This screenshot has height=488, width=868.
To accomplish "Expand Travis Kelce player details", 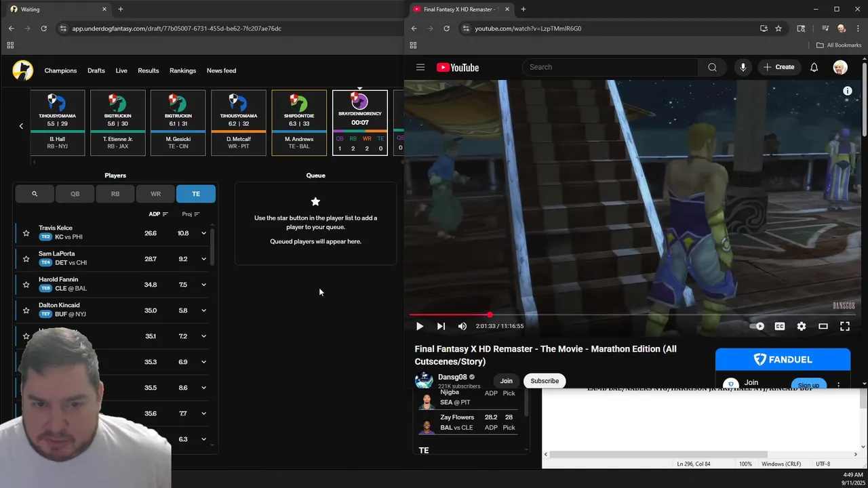I will point(203,233).
